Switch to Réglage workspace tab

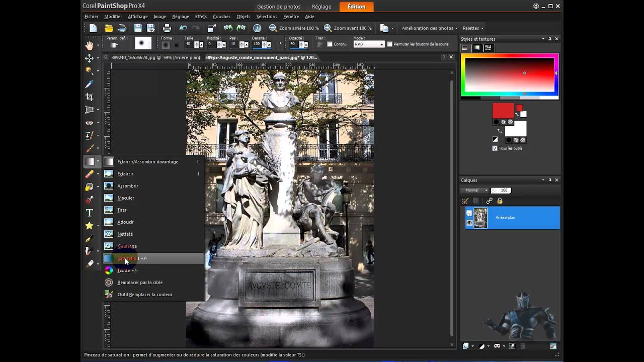321,7
